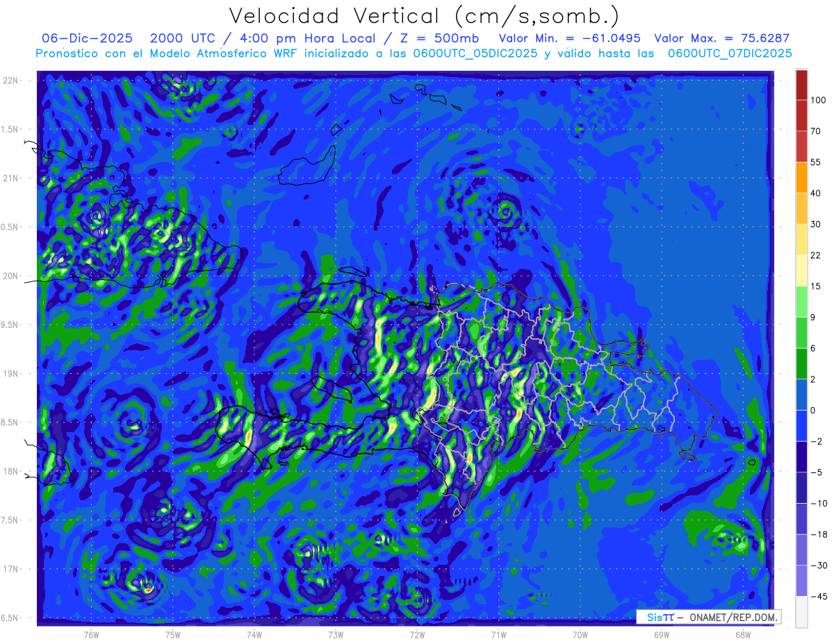The image size is (834, 644).
Task: Click the '100' label on the color bar
Action: click(819, 101)
